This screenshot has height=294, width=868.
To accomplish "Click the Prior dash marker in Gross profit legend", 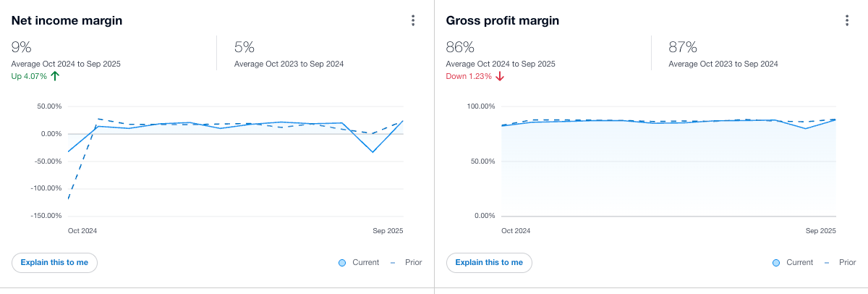I will pyautogui.click(x=827, y=262).
